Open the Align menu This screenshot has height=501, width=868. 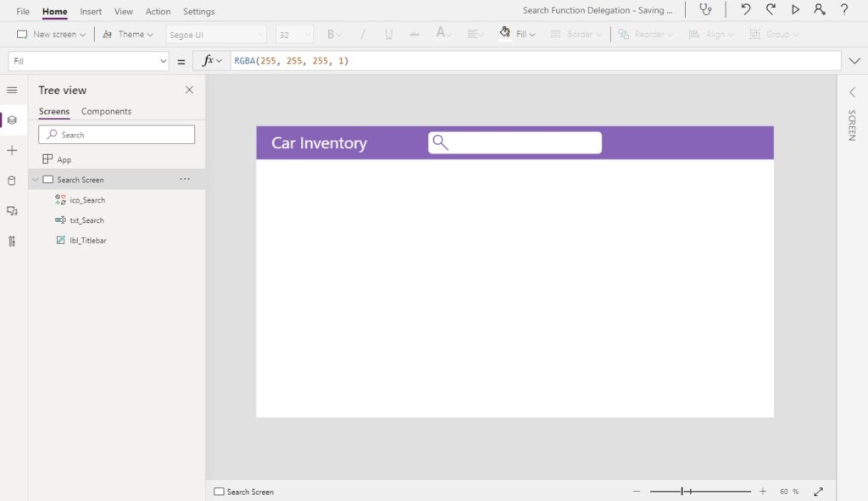(x=711, y=34)
